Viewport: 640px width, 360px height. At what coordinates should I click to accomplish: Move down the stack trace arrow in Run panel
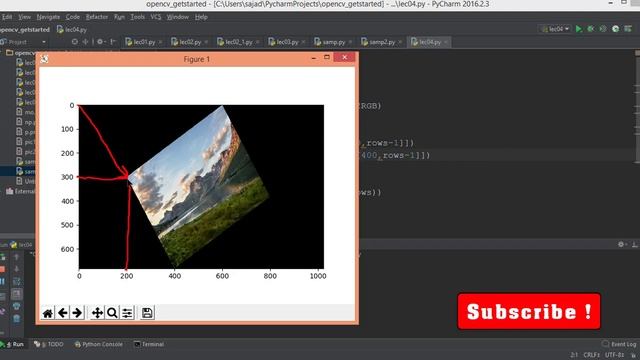[x=16, y=269]
